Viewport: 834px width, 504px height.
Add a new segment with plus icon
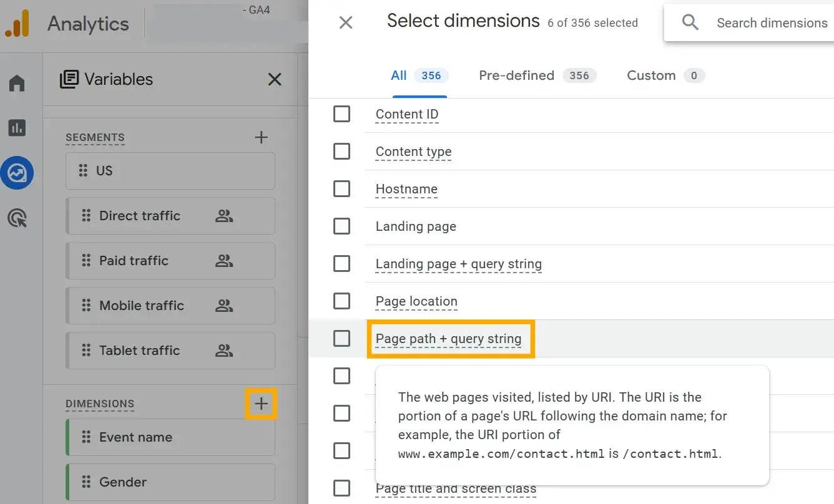point(261,137)
